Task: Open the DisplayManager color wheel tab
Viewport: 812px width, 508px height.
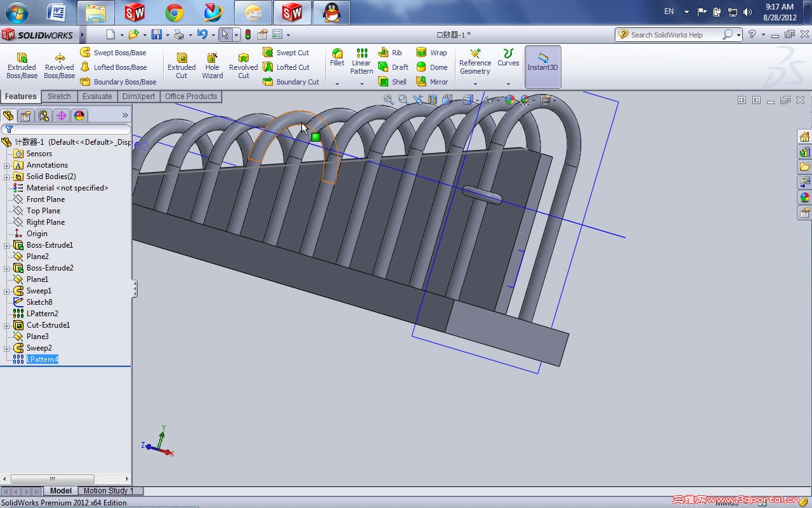Action: click(x=79, y=116)
